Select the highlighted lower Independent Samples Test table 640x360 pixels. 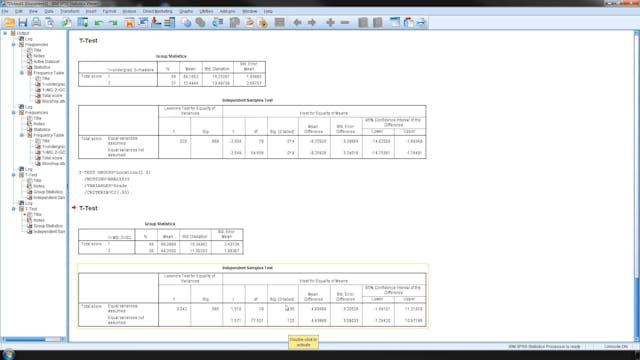[252, 296]
